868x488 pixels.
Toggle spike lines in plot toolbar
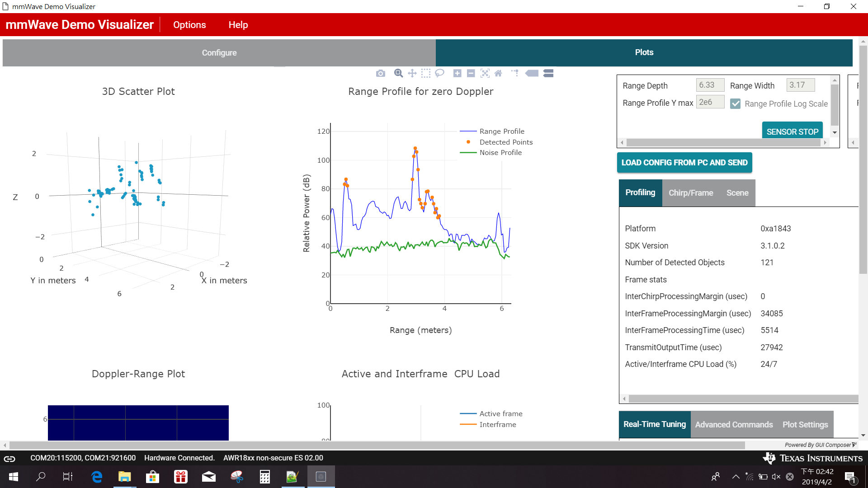[515, 73]
